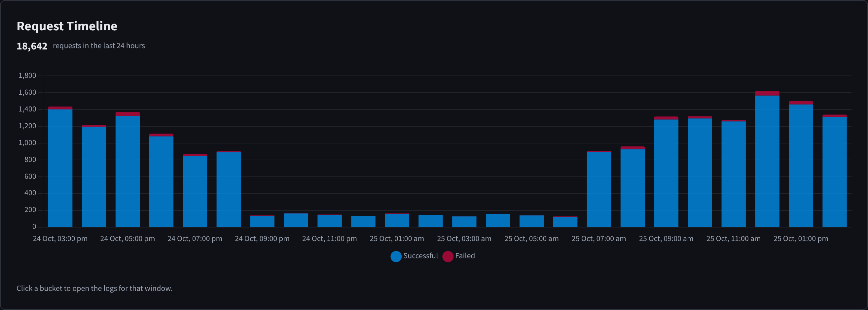The height and width of the screenshot is (310, 868).
Task: Click the '25 Oct, 07:00 am' axis label
Action: 599,239
